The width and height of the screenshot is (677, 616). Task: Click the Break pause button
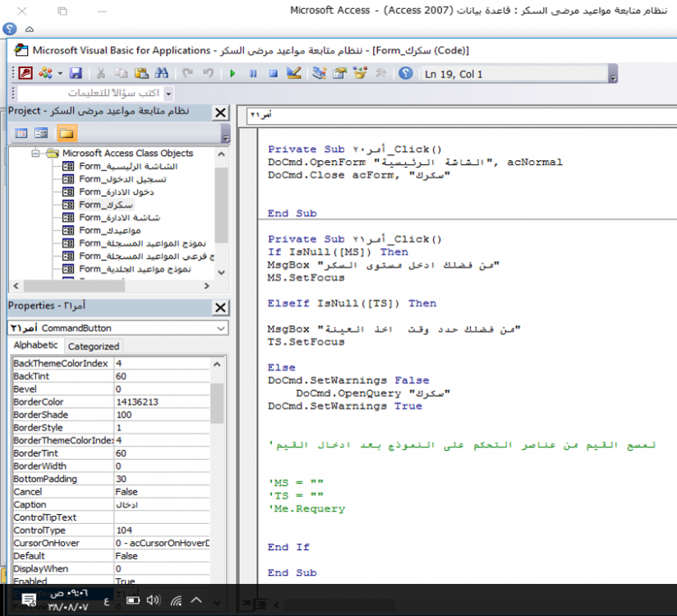(253, 73)
